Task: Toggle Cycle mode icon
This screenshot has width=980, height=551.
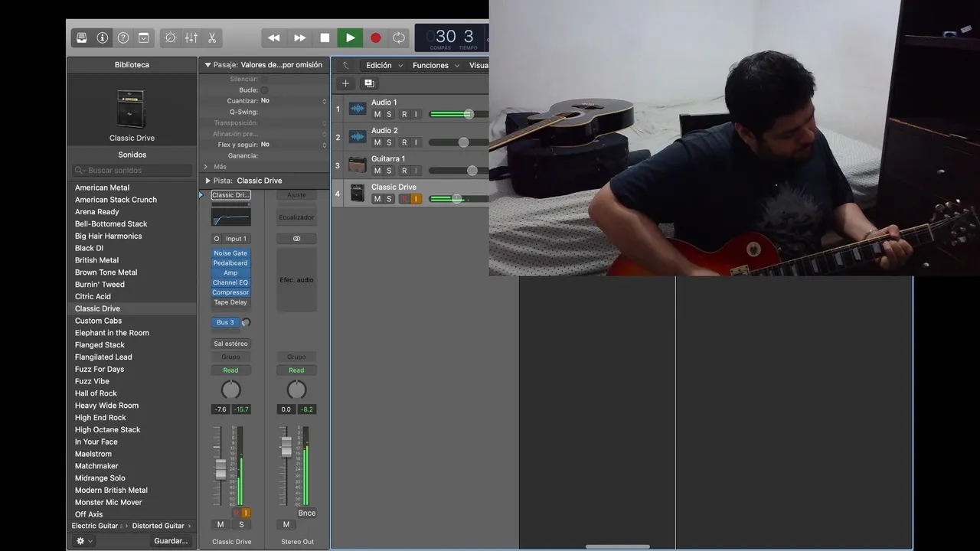Action: click(x=399, y=37)
